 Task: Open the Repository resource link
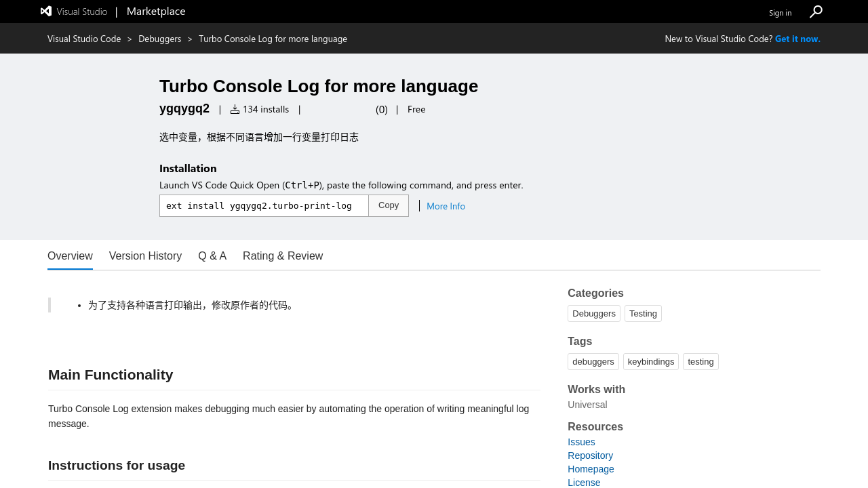coord(590,455)
